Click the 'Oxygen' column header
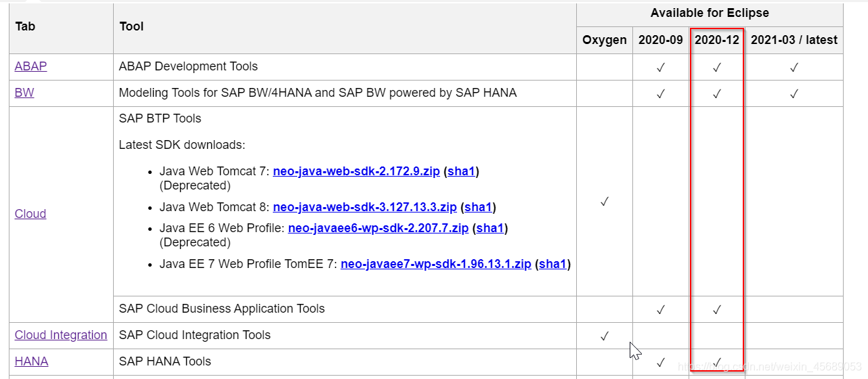 [605, 40]
